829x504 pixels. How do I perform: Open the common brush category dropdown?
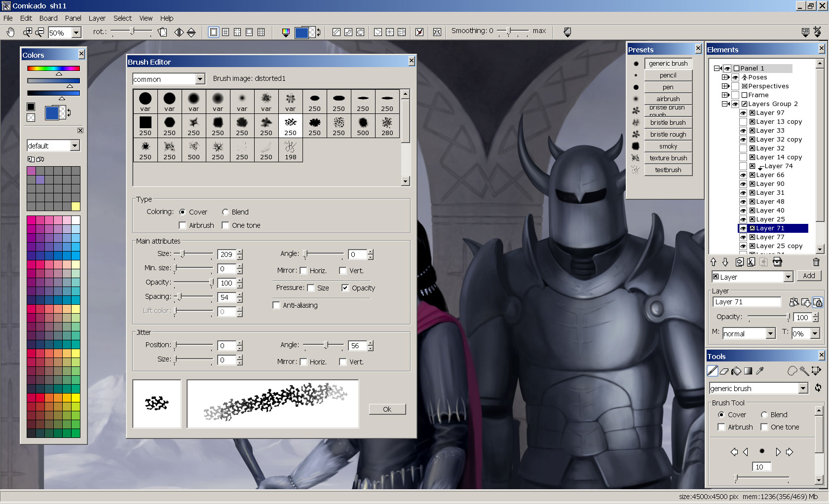click(x=200, y=79)
